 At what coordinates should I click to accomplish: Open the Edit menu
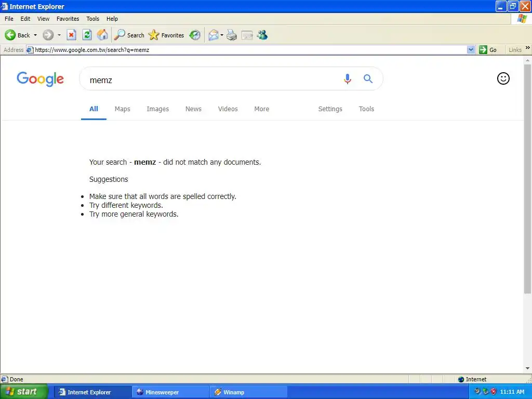(25, 19)
